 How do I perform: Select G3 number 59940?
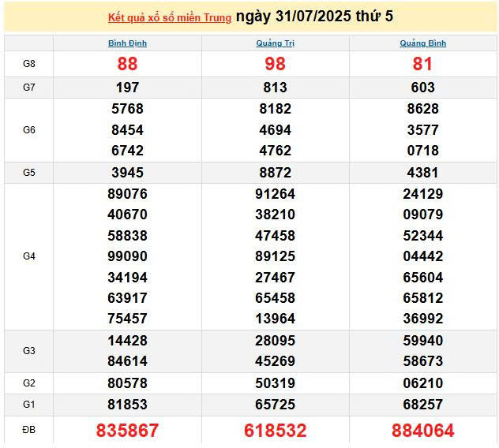(x=423, y=341)
